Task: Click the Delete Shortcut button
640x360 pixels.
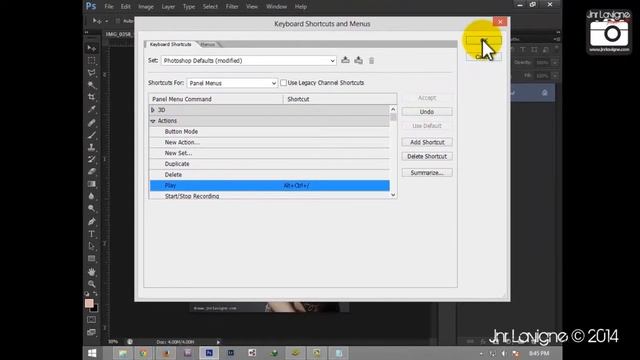Action: tap(427, 157)
